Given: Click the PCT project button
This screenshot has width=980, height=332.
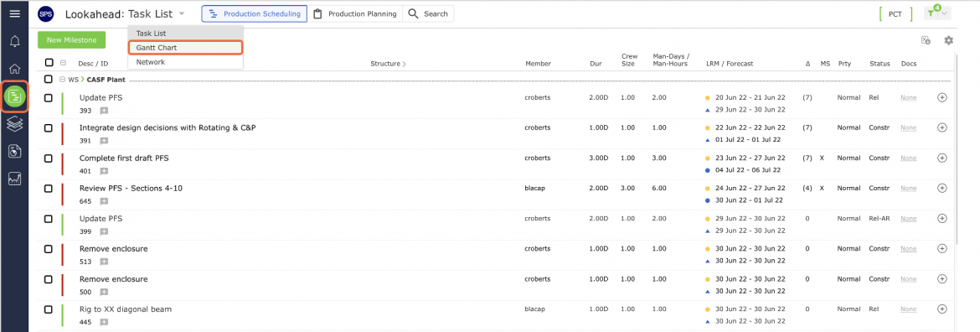Looking at the screenshot, I should 895,13.
